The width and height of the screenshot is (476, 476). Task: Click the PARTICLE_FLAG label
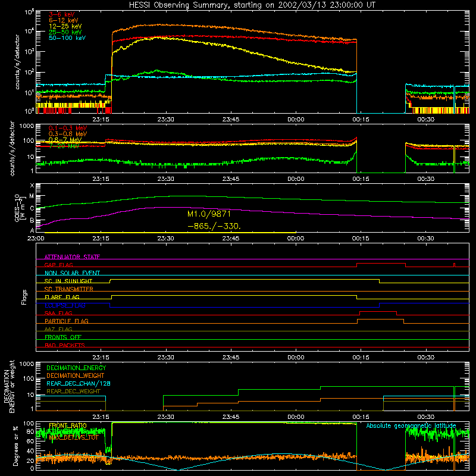[x=67, y=321]
